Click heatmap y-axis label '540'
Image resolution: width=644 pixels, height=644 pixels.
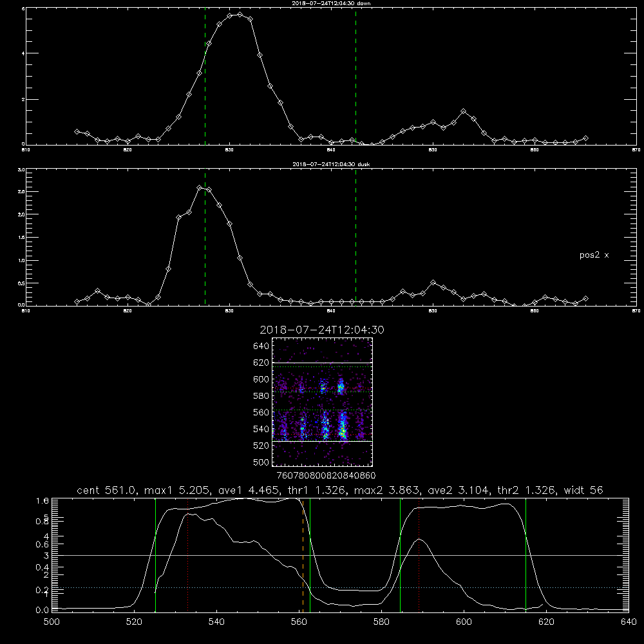click(x=261, y=429)
